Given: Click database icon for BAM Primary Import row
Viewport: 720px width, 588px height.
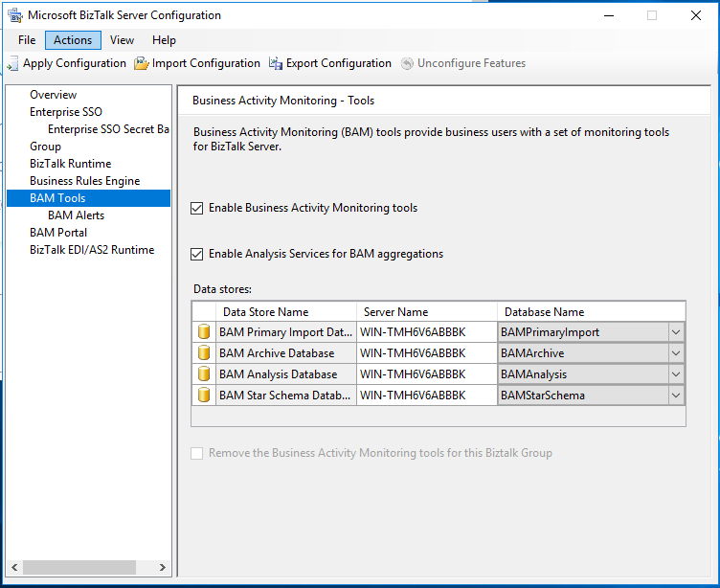Looking at the screenshot, I should pos(204,331).
